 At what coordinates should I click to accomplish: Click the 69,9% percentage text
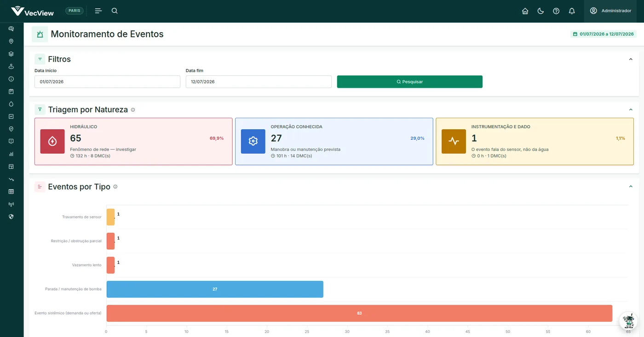coord(217,138)
